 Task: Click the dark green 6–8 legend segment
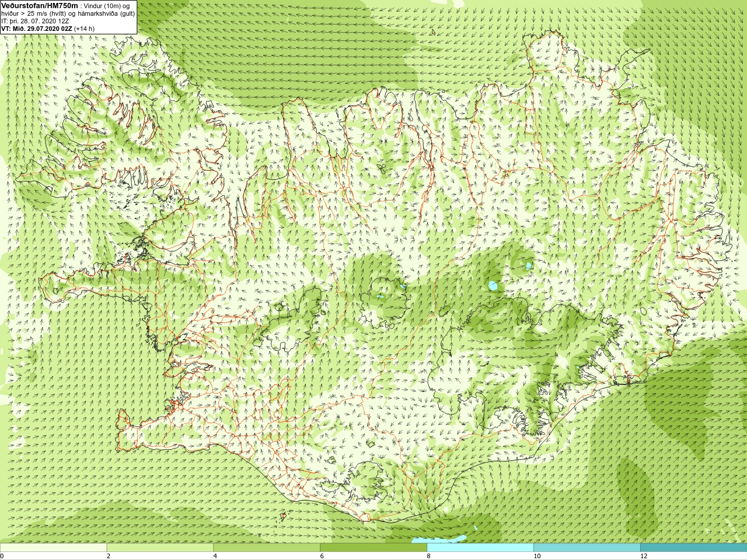pos(373,548)
